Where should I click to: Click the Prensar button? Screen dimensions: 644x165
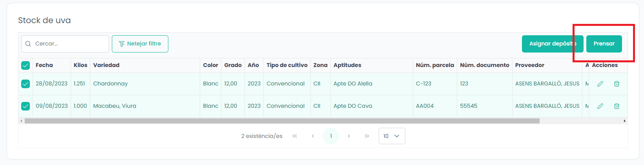coord(604,44)
